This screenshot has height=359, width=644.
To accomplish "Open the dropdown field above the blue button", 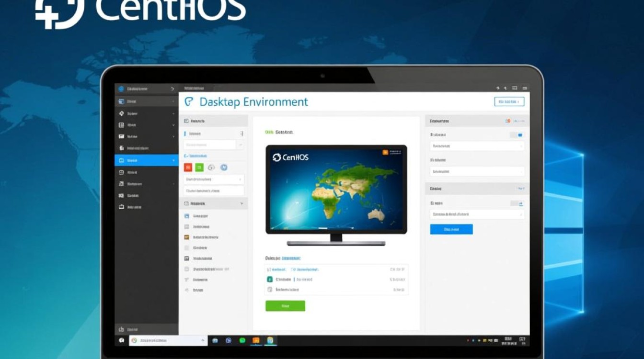I will (477, 214).
